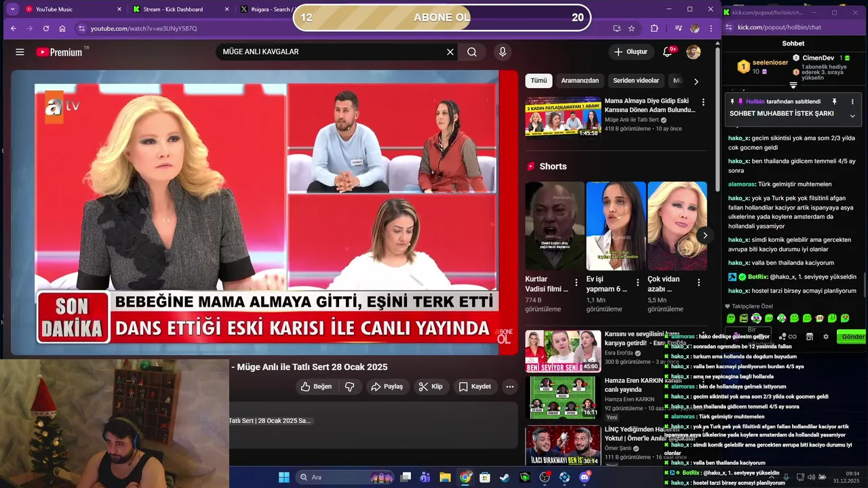Close the YouTube Music tab
This screenshot has height=488, width=868.
click(x=119, y=9)
